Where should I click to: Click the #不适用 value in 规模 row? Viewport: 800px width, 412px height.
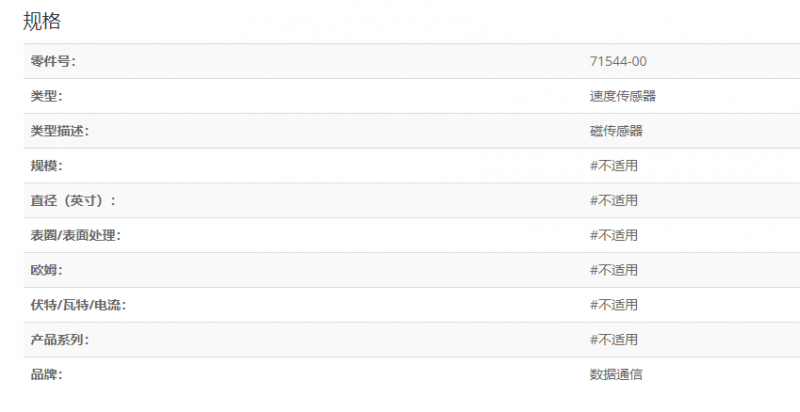click(x=614, y=166)
